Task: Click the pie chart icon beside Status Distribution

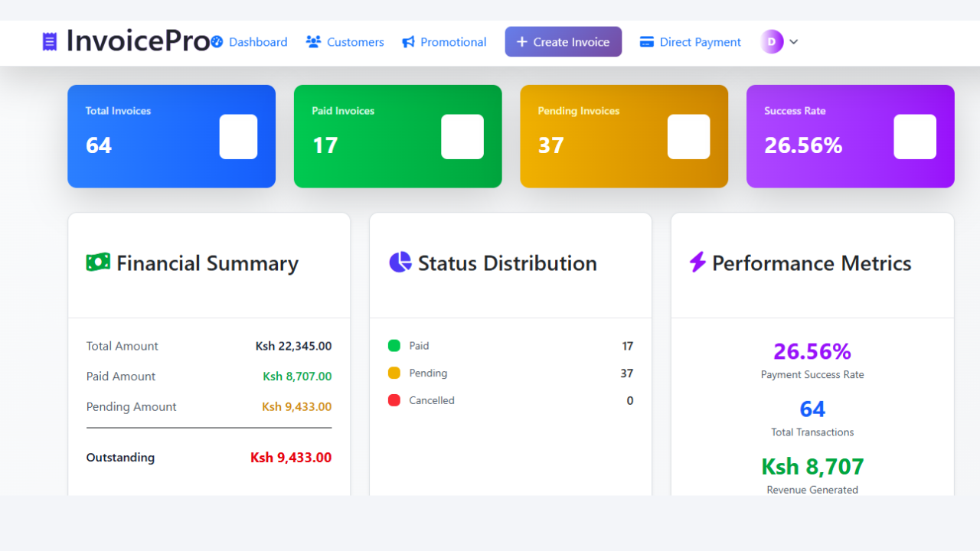Action: pos(400,262)
